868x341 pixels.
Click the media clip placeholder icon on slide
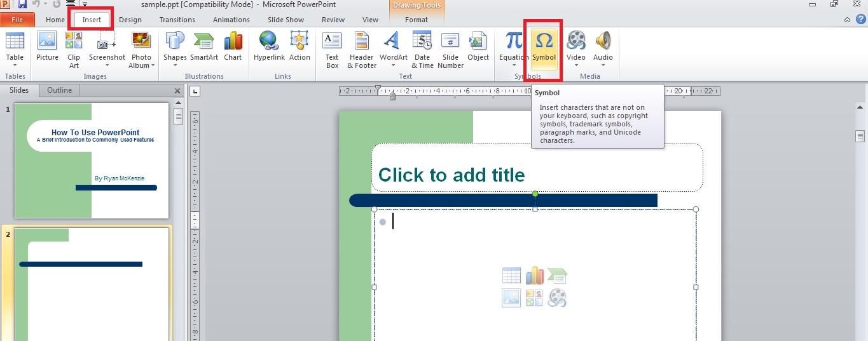point(557,298)
